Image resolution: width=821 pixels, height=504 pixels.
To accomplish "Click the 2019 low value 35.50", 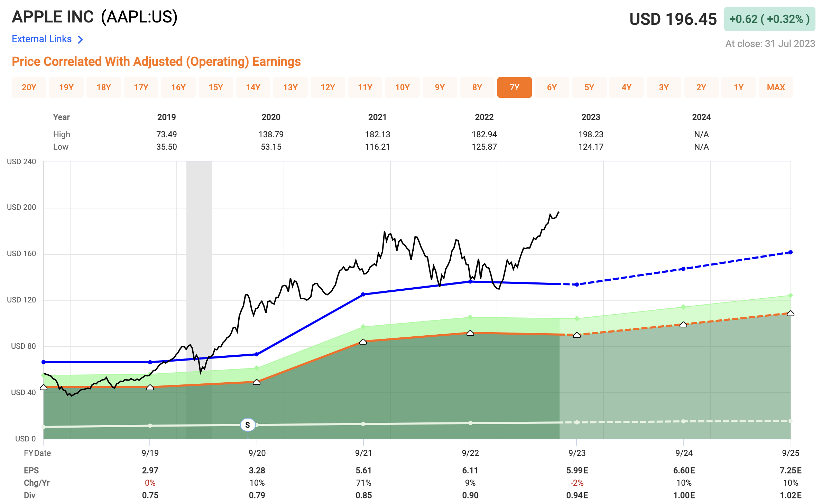I will (167, 147).
